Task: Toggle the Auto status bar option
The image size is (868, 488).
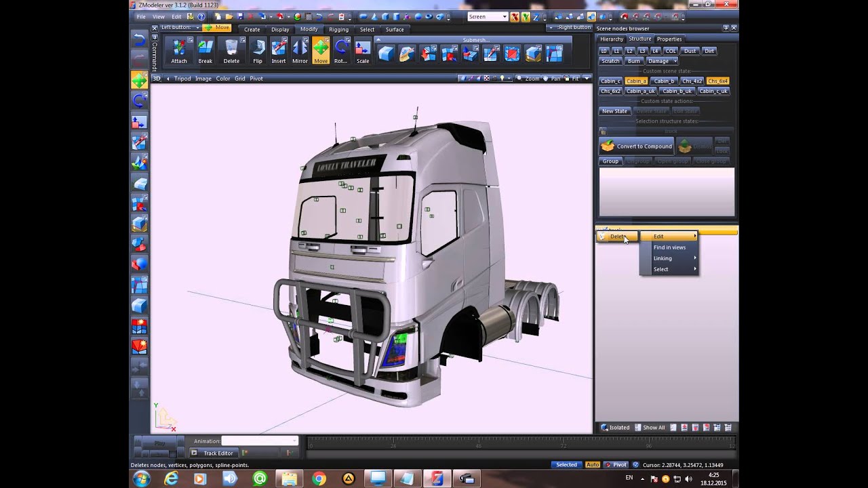Action: click(x=593, y=465)
